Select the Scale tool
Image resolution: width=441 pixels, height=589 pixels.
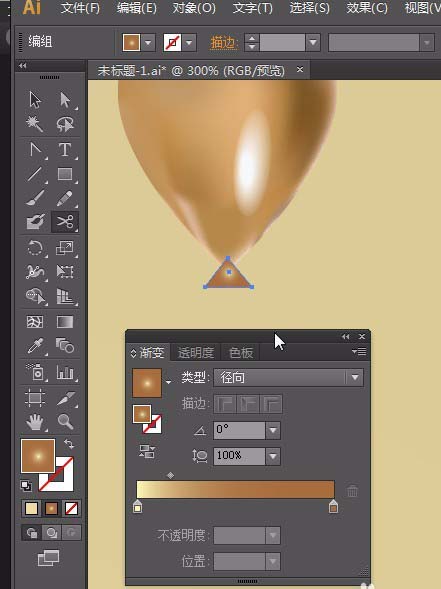[65, 248]
